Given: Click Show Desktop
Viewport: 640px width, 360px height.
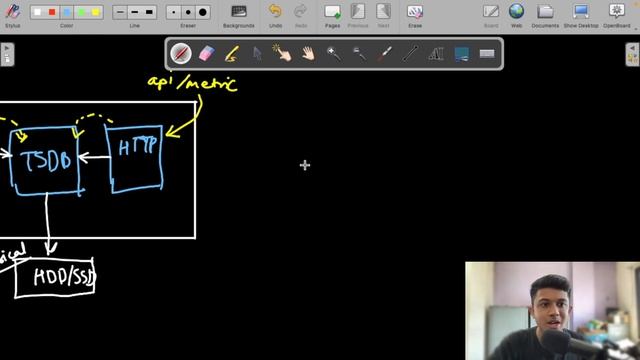Looking at the screenshot, I should coord(581,16).
